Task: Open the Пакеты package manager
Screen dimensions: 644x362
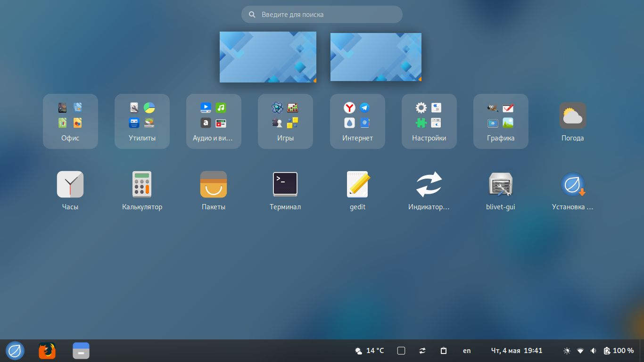Action: point(214,184)
